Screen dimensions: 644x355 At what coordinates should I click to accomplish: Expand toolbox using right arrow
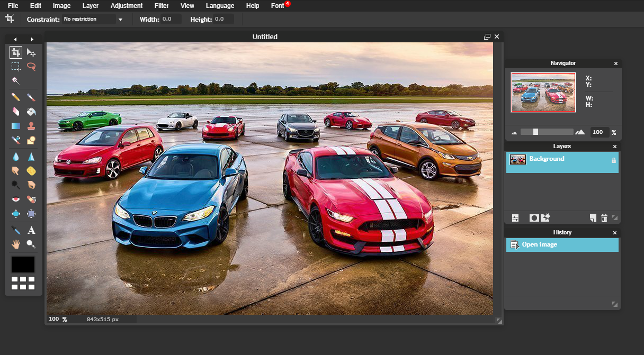click(x=32, y=39)
